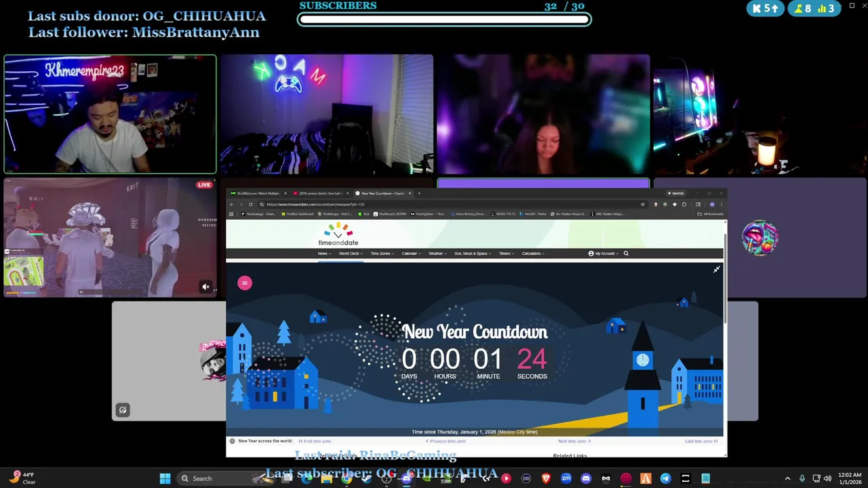Expand the Time Zones menu
The height and width of the screenshot is (488, 868).
point(382,253)
